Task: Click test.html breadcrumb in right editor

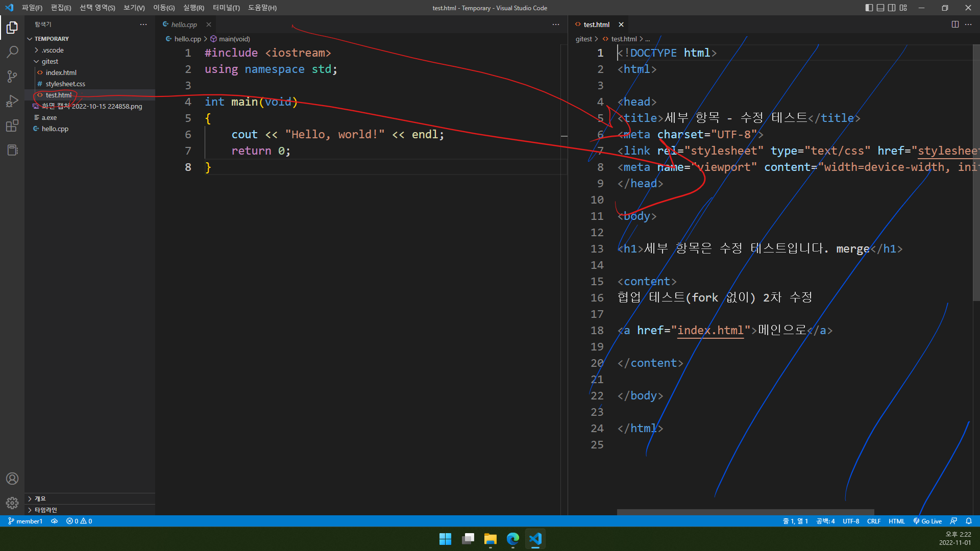Action: point(620,39)
